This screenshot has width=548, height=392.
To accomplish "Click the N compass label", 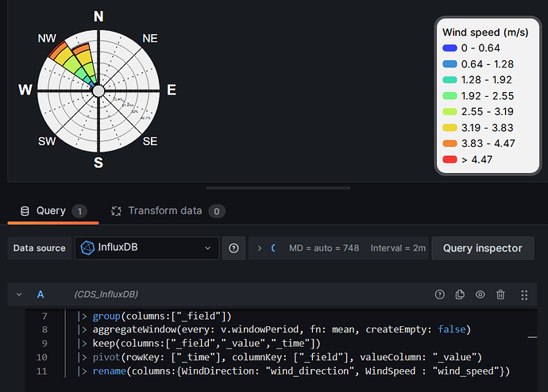I will point(98,17).
